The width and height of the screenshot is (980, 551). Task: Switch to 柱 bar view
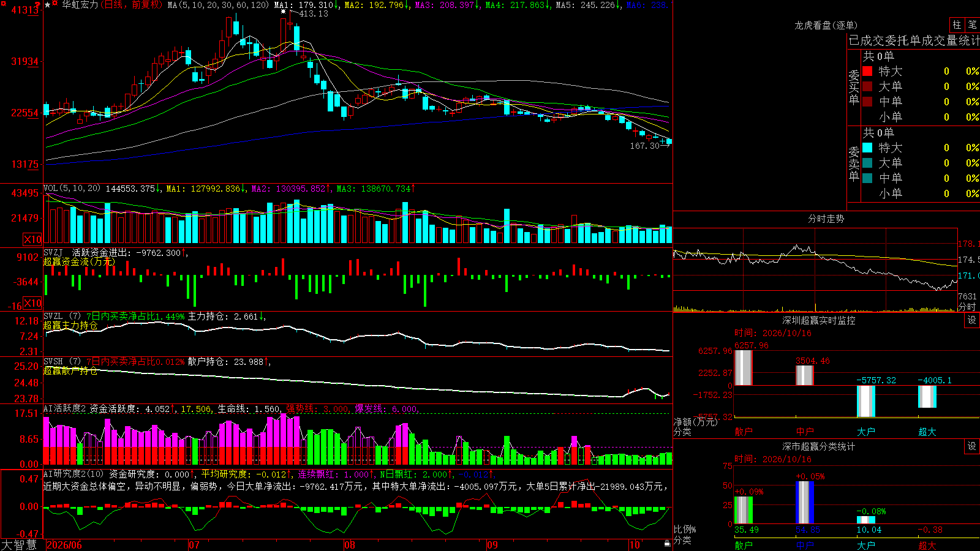957,24
